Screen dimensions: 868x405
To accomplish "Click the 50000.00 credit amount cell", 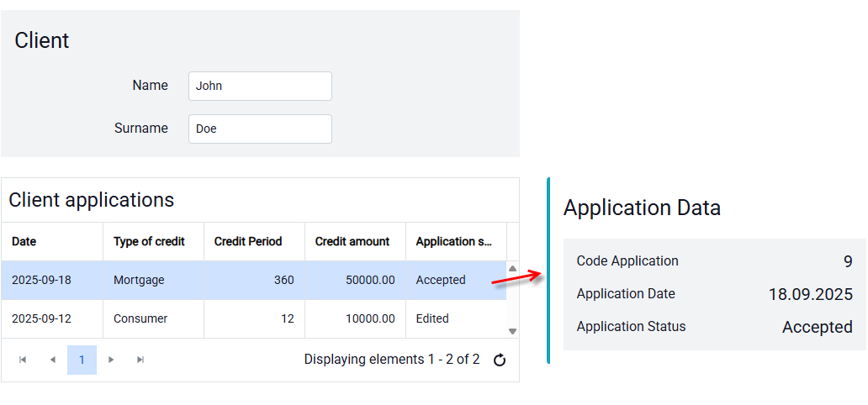I will (x=355, y=280).
